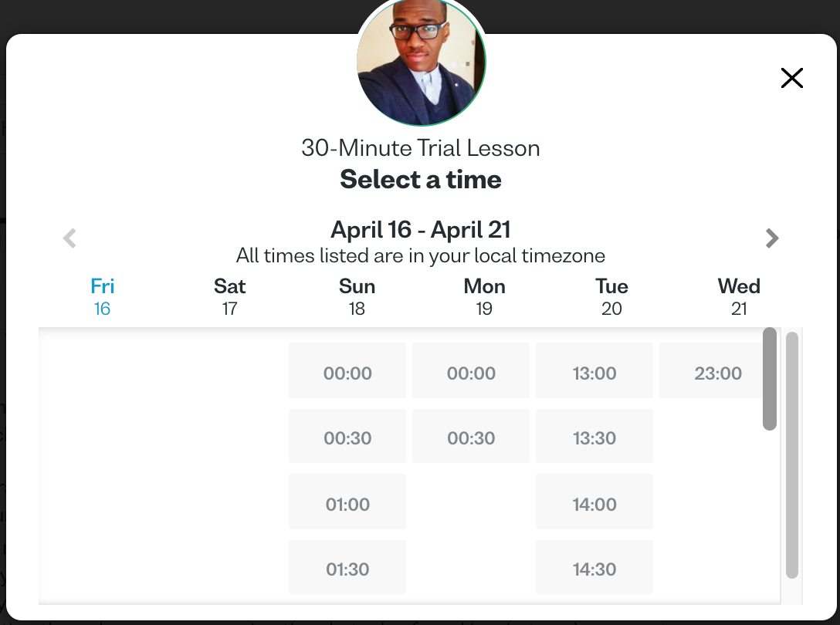Advance to next week arrow

click(x=772, y=238)
